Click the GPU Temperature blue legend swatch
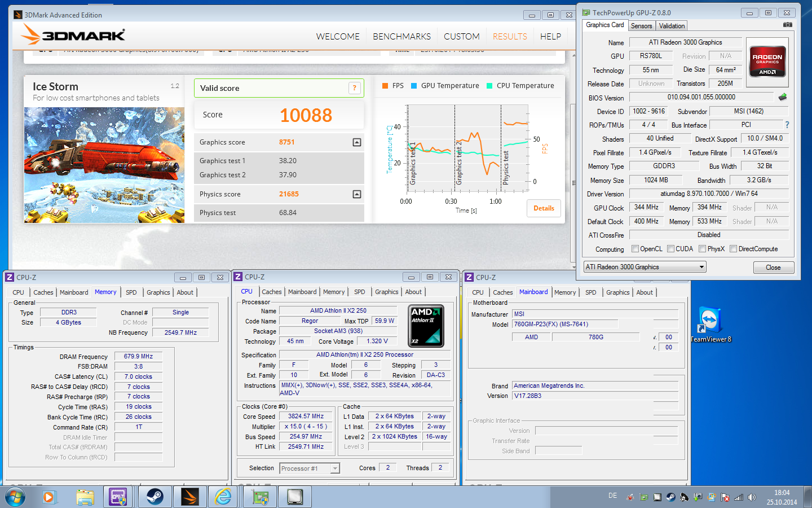The height and width of the screenshot is (508, 812). (x=414, y=86)
